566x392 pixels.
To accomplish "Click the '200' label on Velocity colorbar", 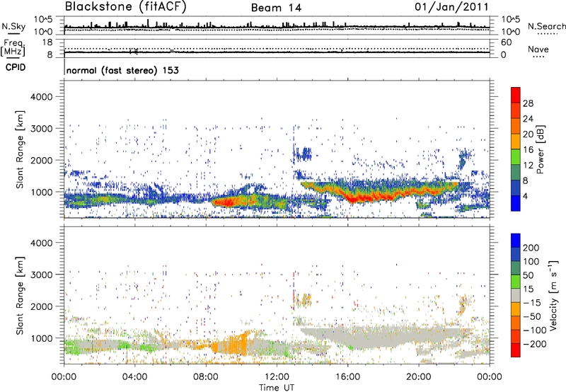I will (x=531, y=248).
